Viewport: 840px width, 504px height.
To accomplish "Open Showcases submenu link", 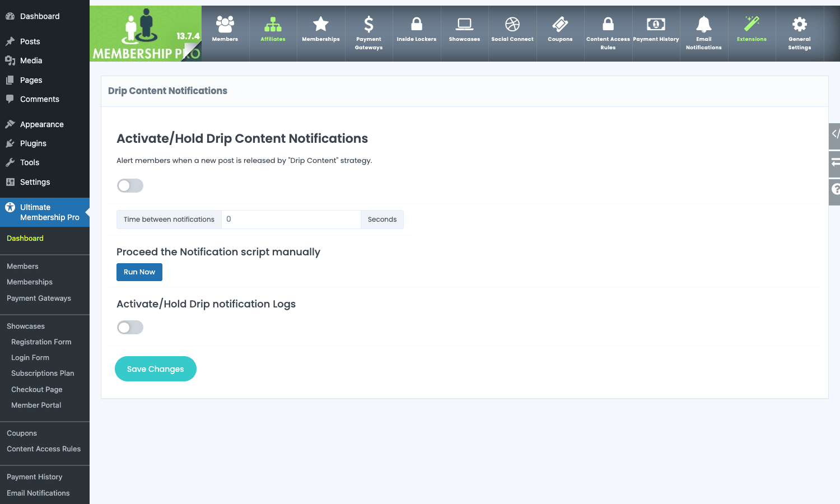I will [26, 326].
